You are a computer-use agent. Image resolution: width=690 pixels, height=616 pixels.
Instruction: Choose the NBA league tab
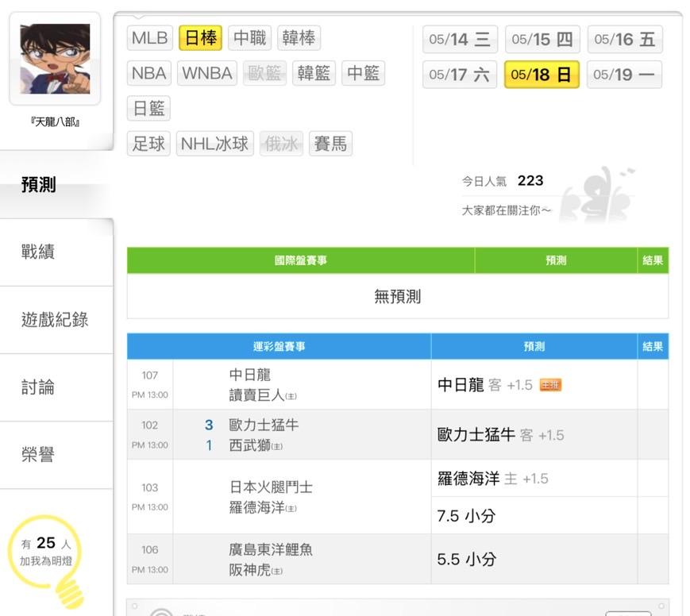tap(149, 73)
